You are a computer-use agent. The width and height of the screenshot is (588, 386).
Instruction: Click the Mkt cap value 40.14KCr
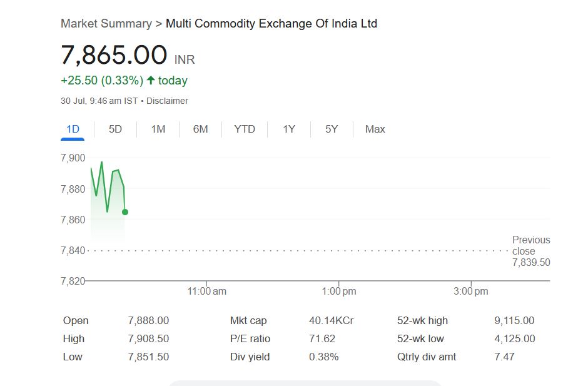tap(331, 320)
